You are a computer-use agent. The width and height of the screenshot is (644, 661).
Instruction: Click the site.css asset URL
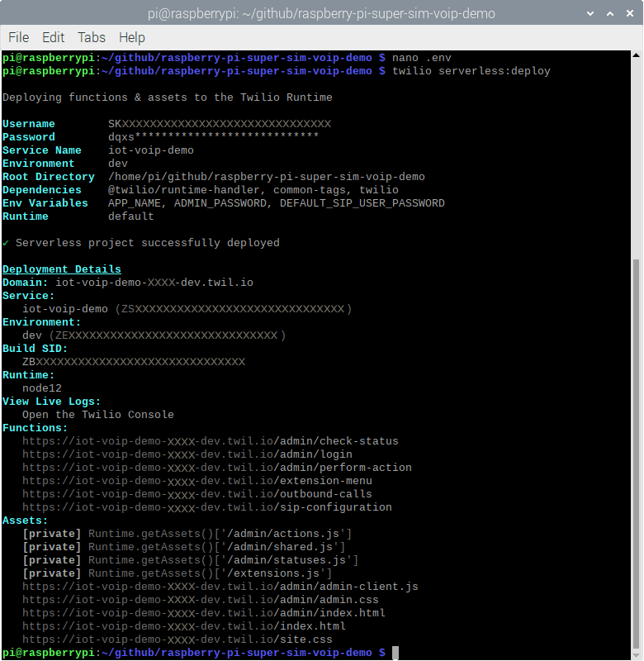178,639
